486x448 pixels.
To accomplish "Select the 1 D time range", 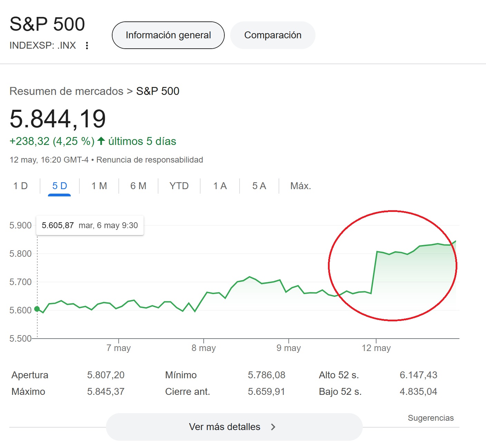I will (20, 186).
